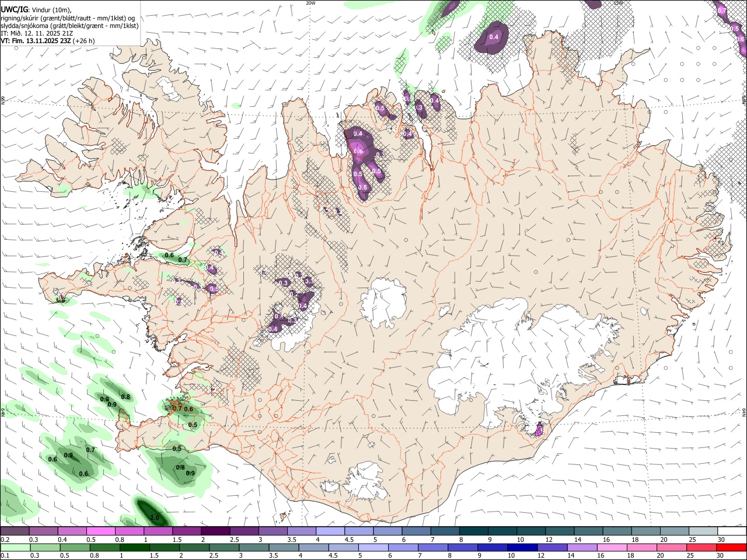Click the '0.1' label on lower legend row

click(5, 555)
